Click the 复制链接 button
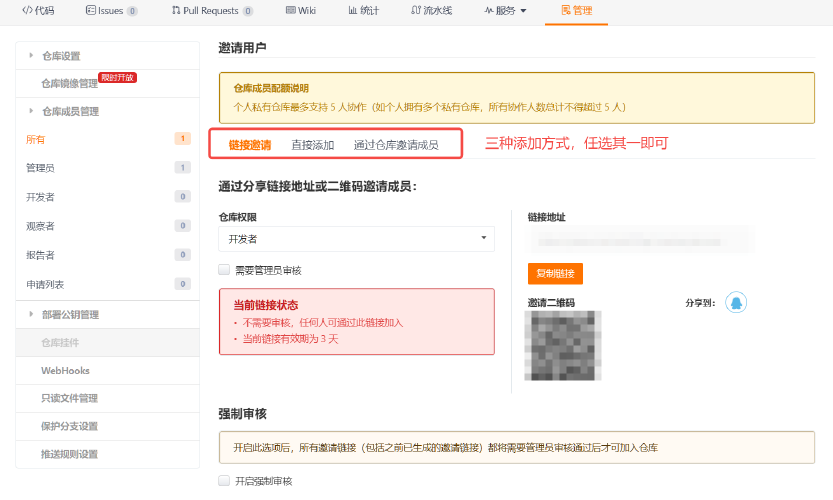The width and height of the screenshot is (833, 500). tap(555, 274)
